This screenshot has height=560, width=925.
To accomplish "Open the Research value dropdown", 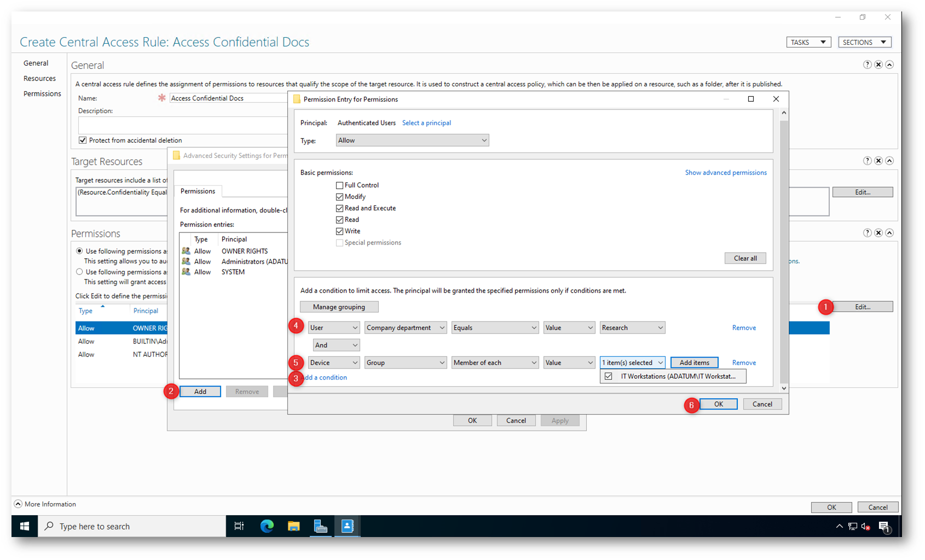I will pyautogui.click(x=632, y=328).
